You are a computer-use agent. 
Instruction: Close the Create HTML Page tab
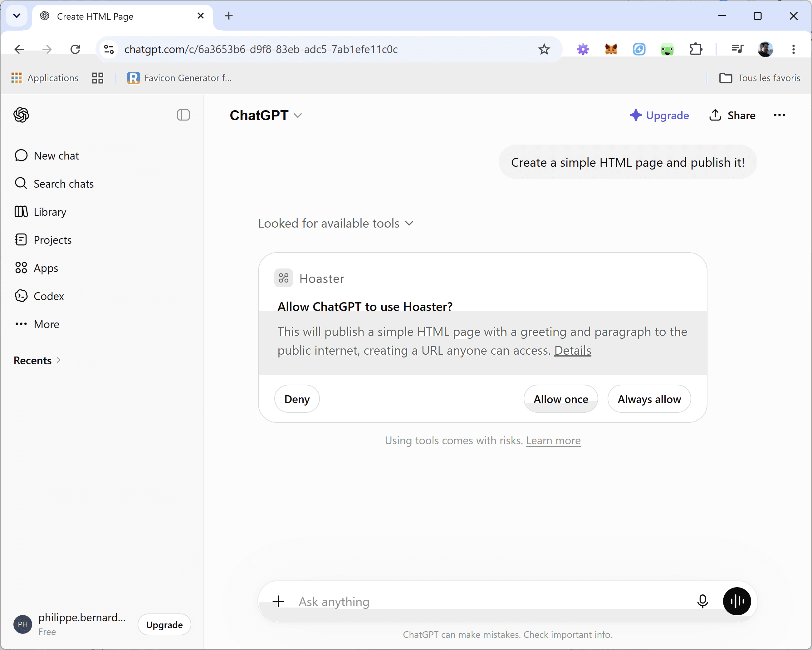(x=200, y=16)
